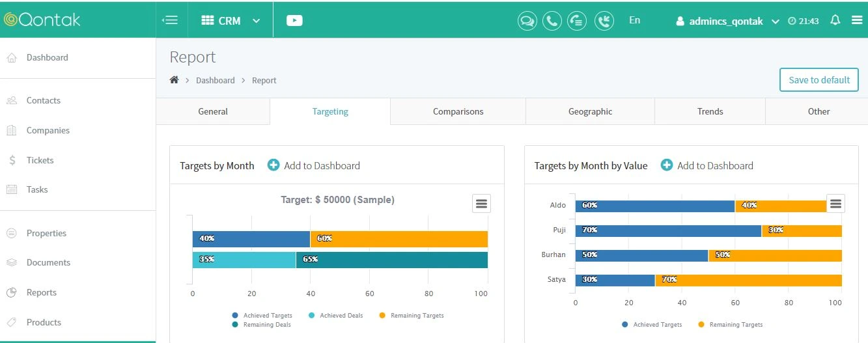The height and width of the screenshot is (343, 868).
Task: Click the phone call icon
Action: (x=552, y=21)
